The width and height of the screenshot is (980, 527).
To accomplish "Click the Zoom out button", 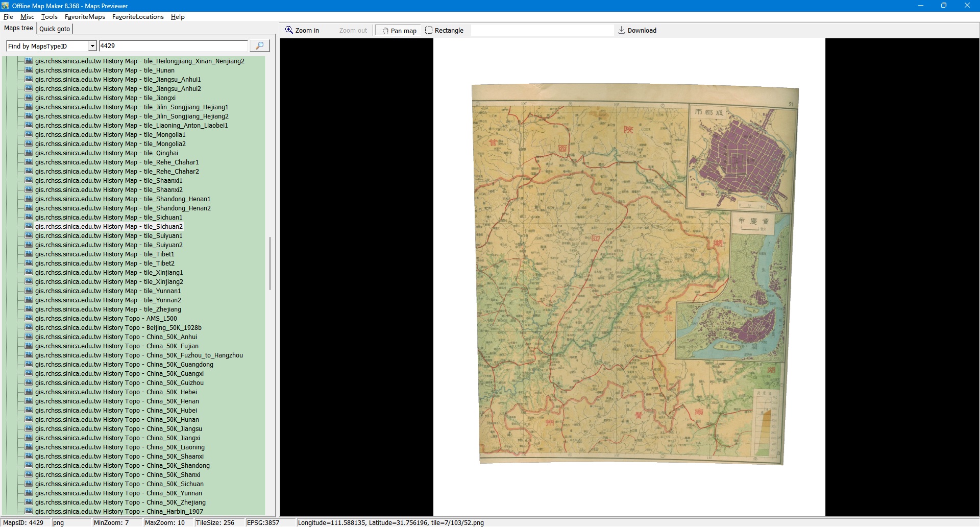I will click(353, 31).
